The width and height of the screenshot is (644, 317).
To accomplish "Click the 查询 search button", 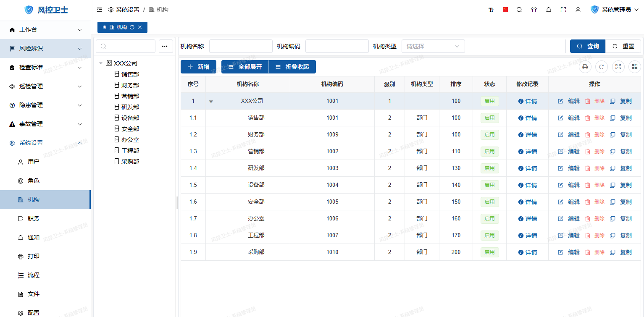I will pos(587,46).
